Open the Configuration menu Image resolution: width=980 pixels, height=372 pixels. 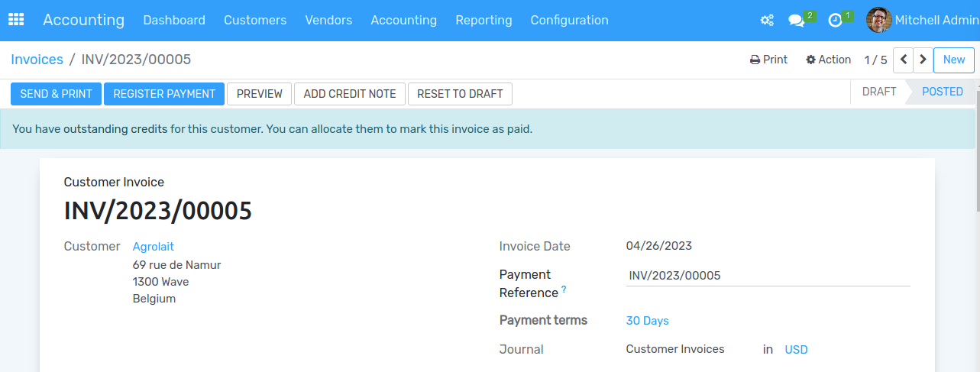[569, 20]
